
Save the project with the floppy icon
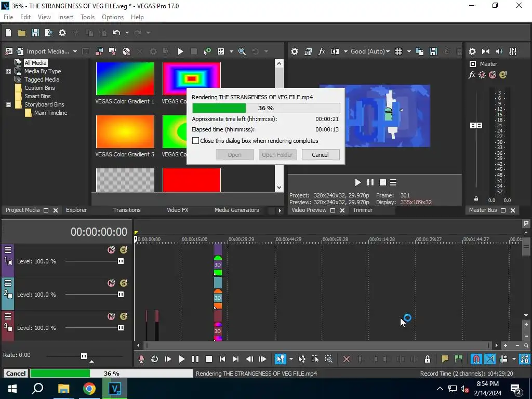tap(35, 33)
